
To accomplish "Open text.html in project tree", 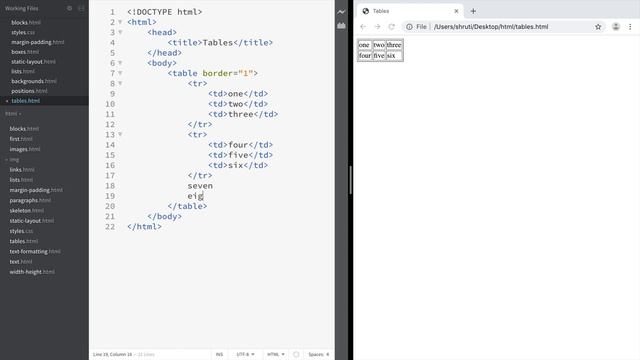I will (x=21, y=262).
